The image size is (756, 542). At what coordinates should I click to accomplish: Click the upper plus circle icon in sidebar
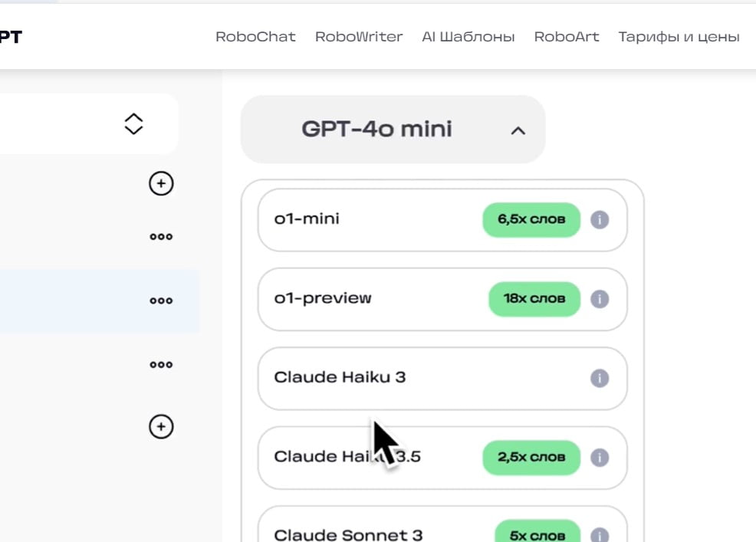click(x=161, y=183)
